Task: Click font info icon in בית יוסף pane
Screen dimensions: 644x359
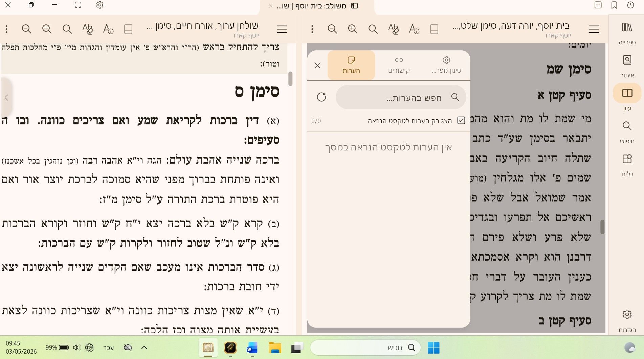Action: 414,29
